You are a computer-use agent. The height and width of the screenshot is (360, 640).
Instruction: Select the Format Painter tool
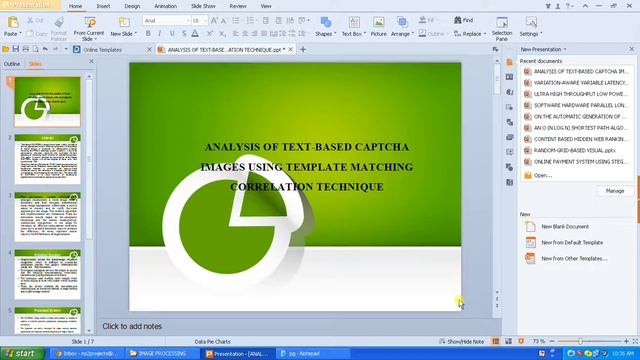(x=59, y=29)
